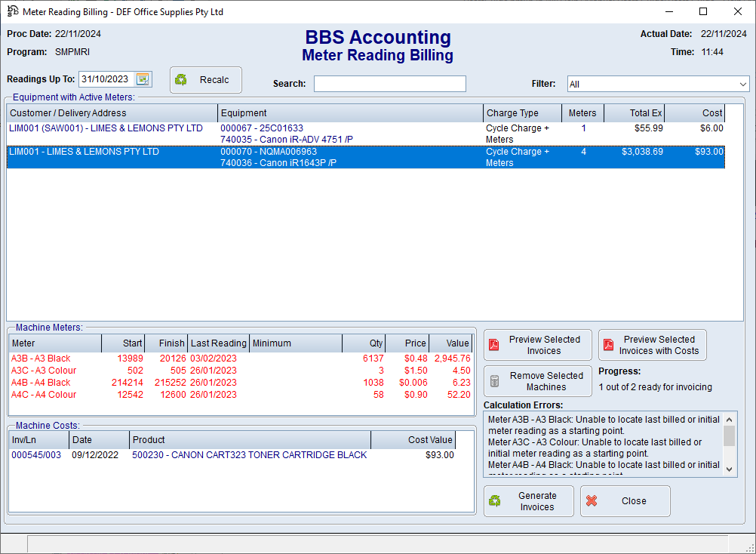Click the Readings Up To date field
Viewport: 756px width, 554px height.
pos(106,79)
